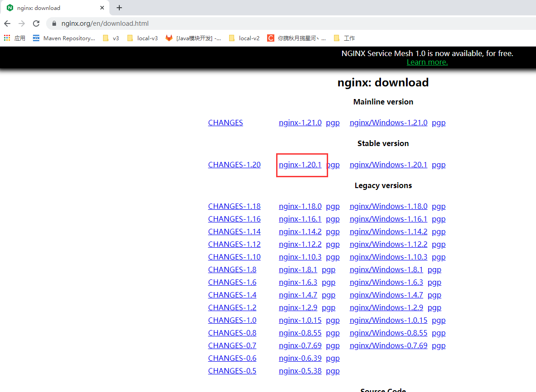Download nginx-1.0.15 source
Viewport: 536px width, 392px height.
[x=300, y=321]
